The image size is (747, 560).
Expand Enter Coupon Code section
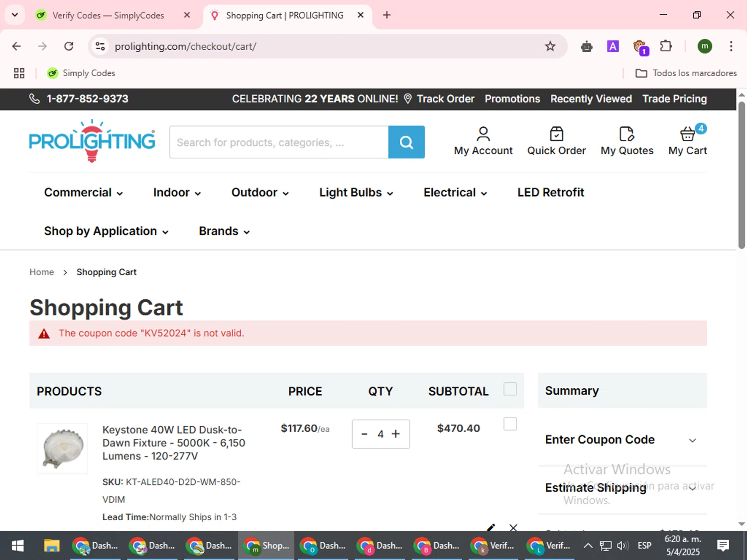tap(622, 440)
